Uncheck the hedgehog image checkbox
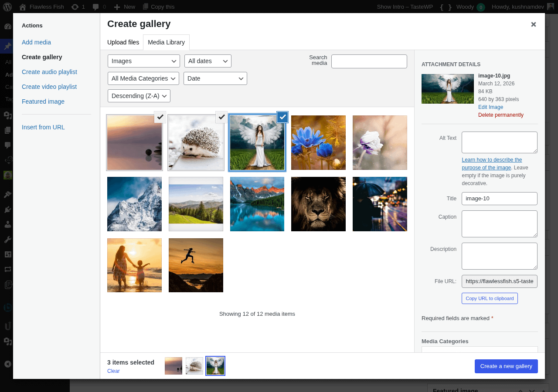 [221, 117]
